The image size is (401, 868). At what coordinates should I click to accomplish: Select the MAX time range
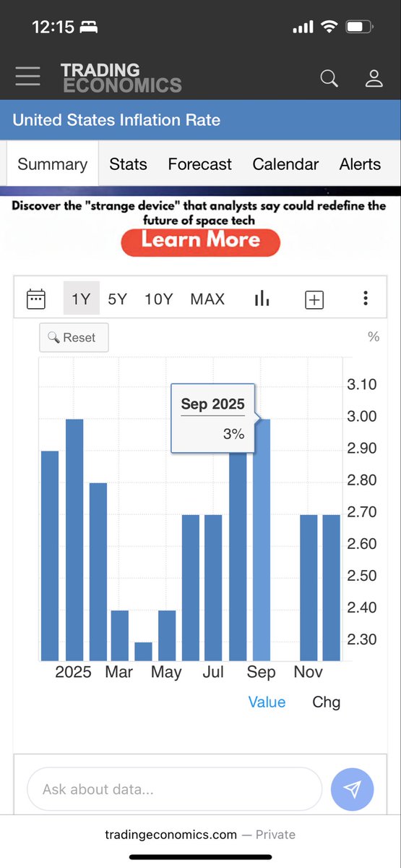207,299
